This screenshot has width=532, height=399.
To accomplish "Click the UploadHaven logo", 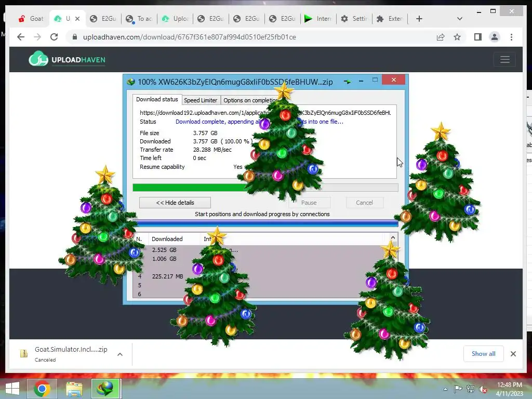I will tap(67, 59).
